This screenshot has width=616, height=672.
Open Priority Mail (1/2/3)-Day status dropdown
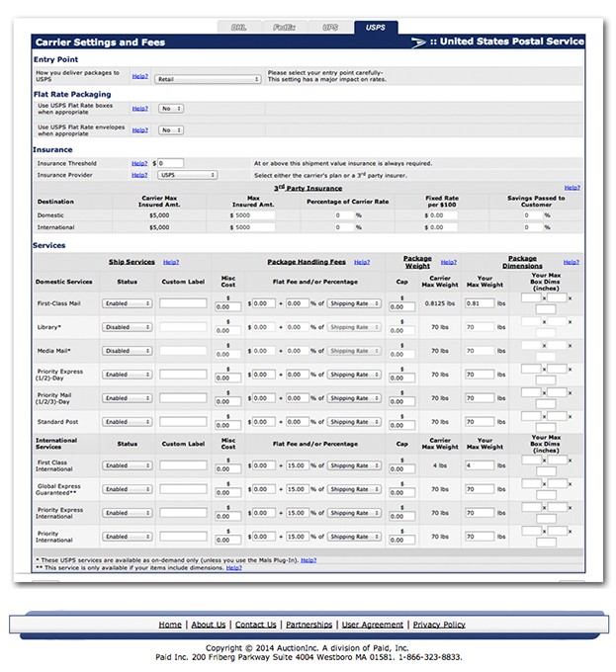128,398
